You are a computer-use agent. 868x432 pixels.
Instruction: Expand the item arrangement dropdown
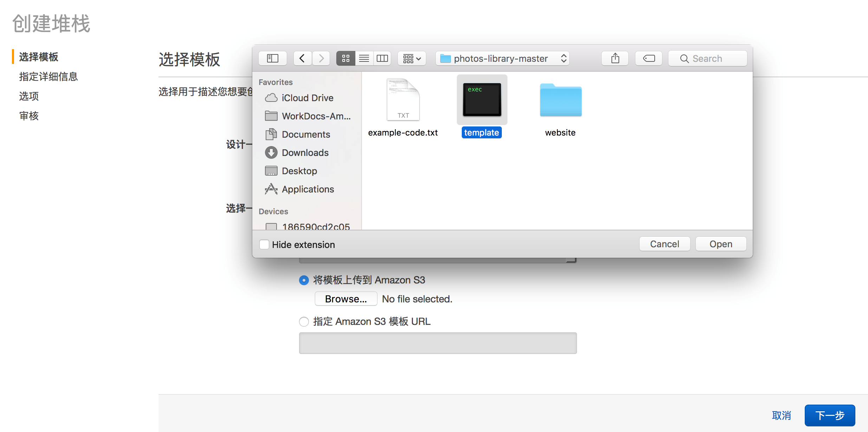tap(412, 58)
